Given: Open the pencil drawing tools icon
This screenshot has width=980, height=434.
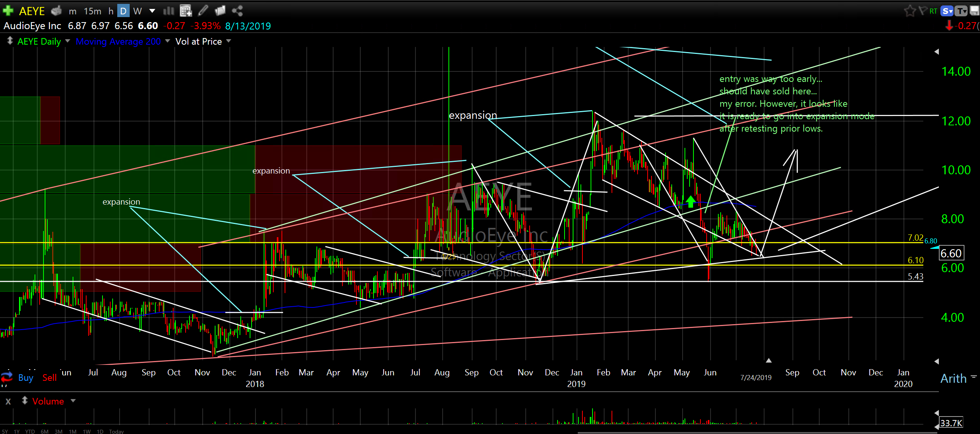Looking at the screenshot, I should coord(203,11).
